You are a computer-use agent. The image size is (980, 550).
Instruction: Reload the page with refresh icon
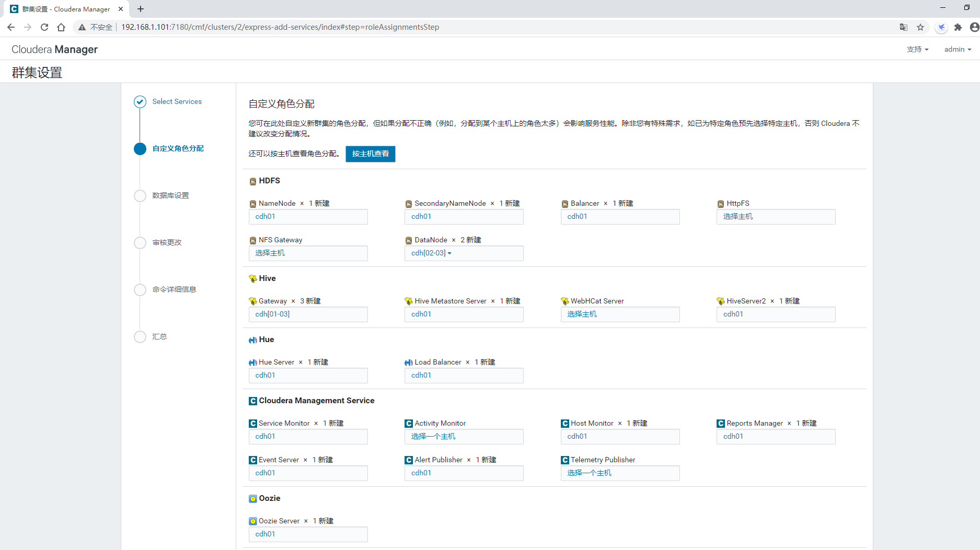point(44,27)
